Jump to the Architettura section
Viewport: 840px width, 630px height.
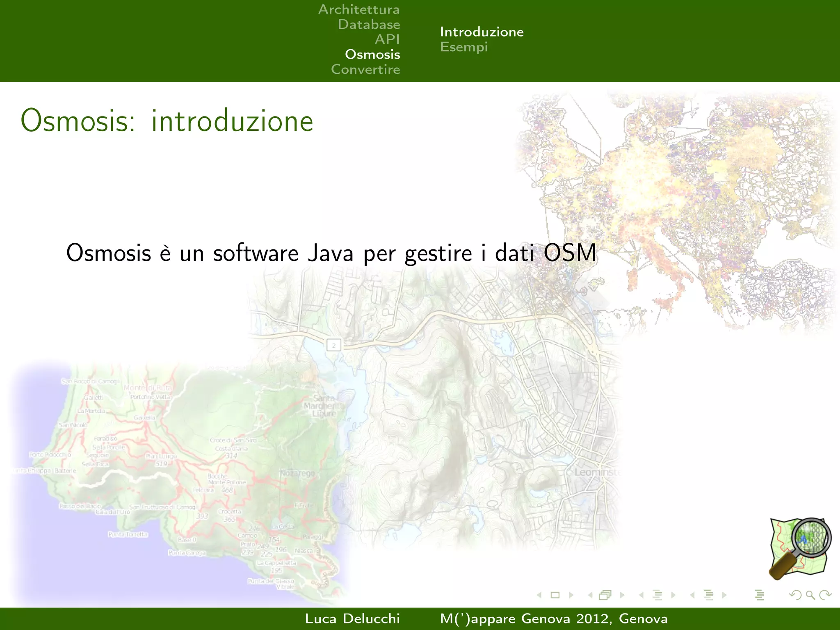(359, 9)
